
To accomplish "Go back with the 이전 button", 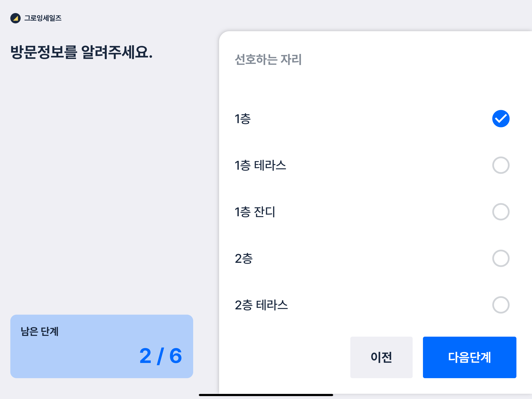I will (x=381, y=357).
